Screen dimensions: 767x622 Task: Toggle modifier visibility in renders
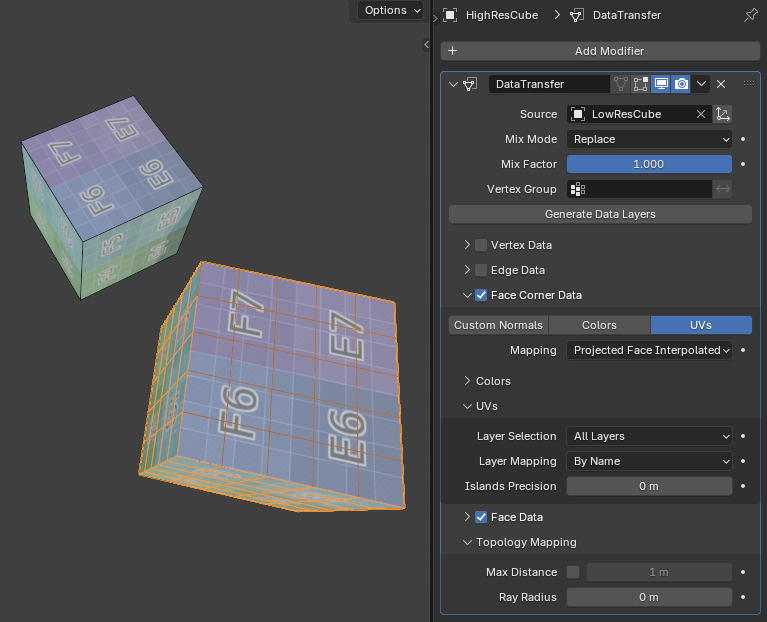point(681,84)
